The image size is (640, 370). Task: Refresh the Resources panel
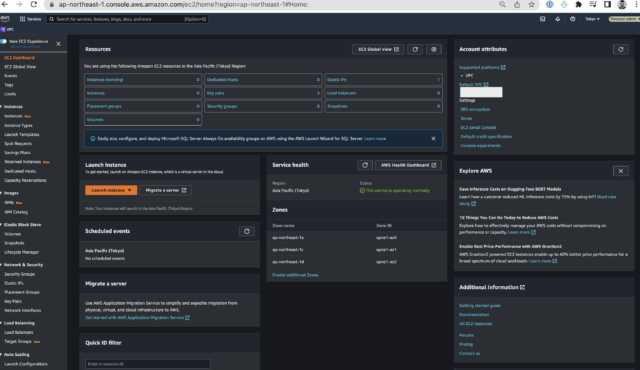pos(415,49)
